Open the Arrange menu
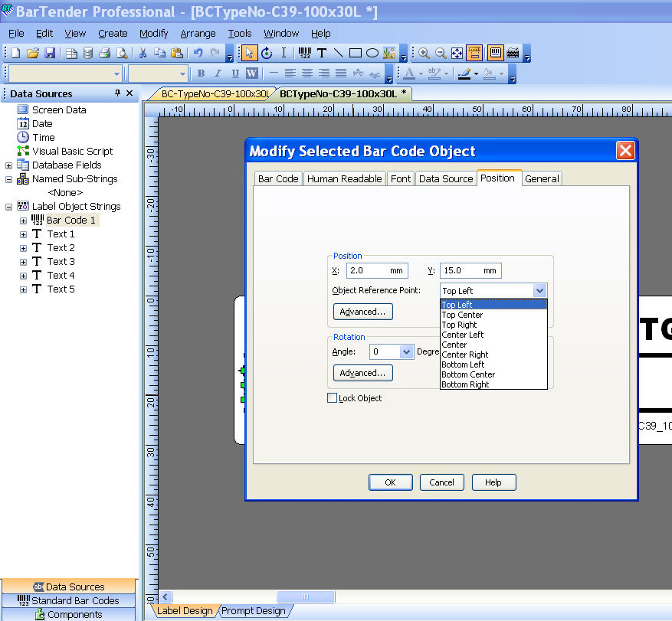The image size is (672, 621). [198, 34]
